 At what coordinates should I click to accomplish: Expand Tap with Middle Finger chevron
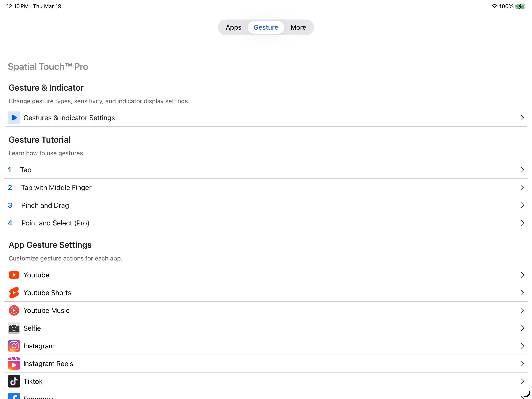522,187
